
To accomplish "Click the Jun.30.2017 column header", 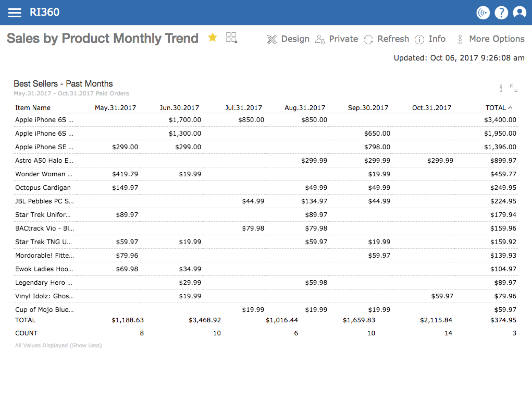I will pyautogui.click(x=179, y=108).
